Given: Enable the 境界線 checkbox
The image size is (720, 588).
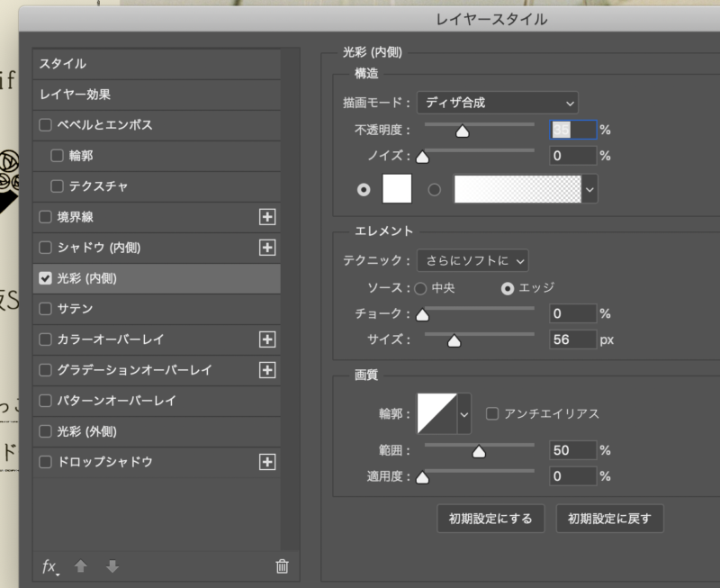Looking at the screenshot, I should [x=45, y=217].
